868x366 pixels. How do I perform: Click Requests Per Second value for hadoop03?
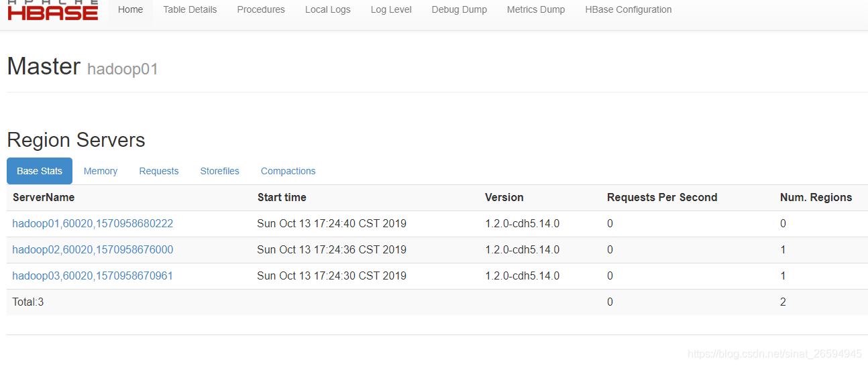[610, 276]
